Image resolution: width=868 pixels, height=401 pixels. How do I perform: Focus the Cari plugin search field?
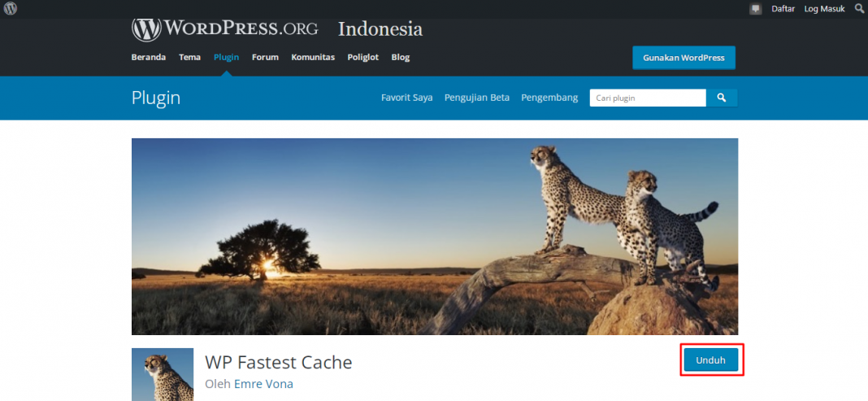point(648,98)
